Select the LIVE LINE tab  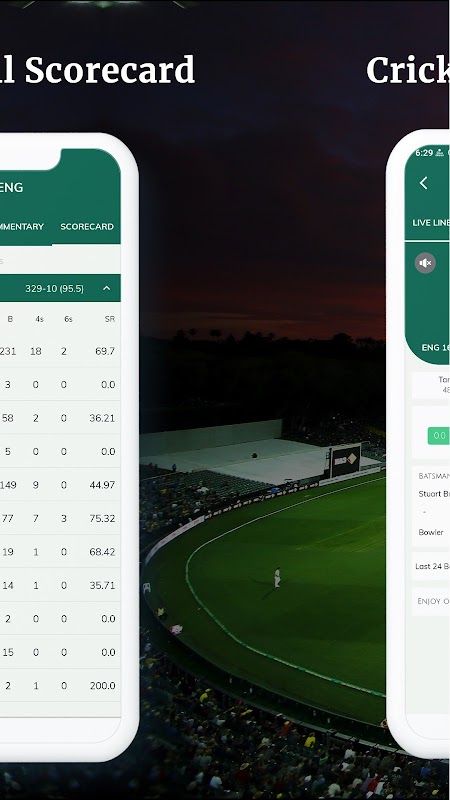click(x=431, y=223)
